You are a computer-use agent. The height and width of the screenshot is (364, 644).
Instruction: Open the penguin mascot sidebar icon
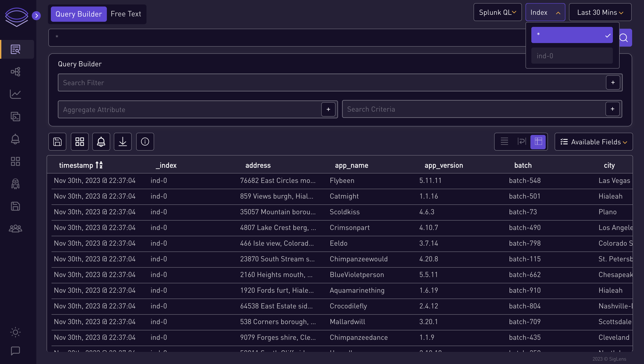(15, 184)
